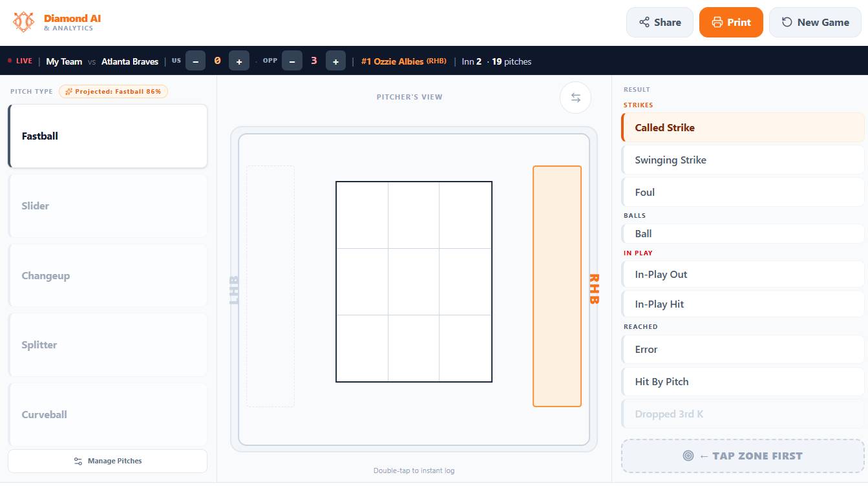Select the Slider pitch type
Image resolution: width=868 pixels, height=486 pixels.
click(x=107, y=206)
